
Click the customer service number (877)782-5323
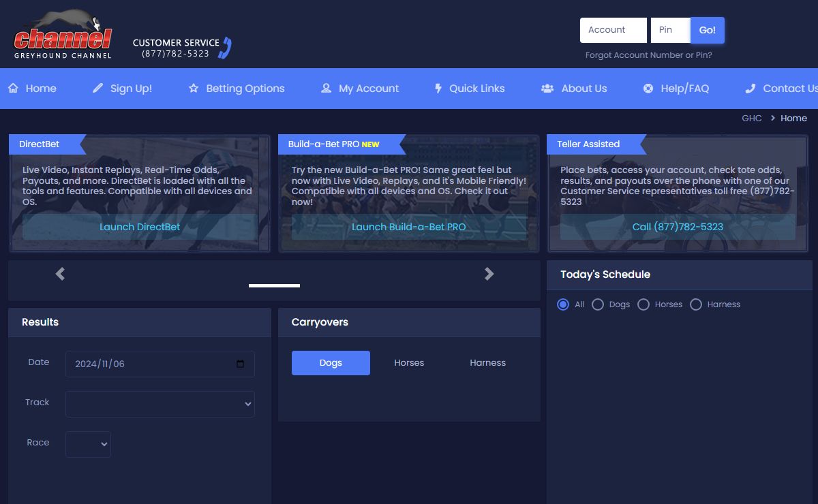point(176,54)
